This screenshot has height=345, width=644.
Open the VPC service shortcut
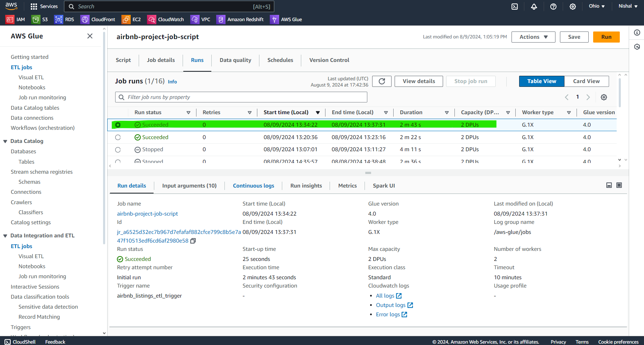tap(201, 19)
